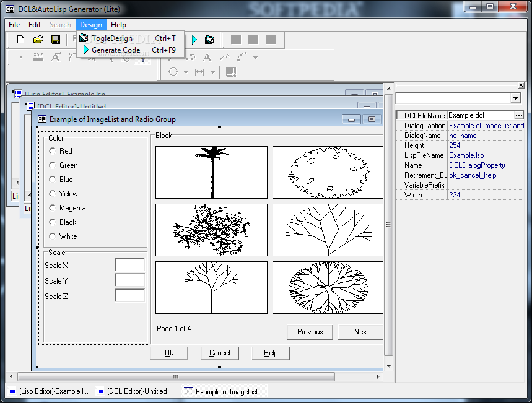Click the DCLFileName browse ellipsis button
The image size is (532, 403).
tap(518, 115)
